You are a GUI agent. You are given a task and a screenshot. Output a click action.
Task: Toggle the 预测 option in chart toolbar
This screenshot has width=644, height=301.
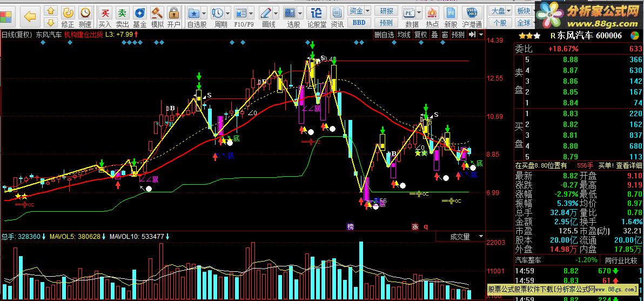458,35
